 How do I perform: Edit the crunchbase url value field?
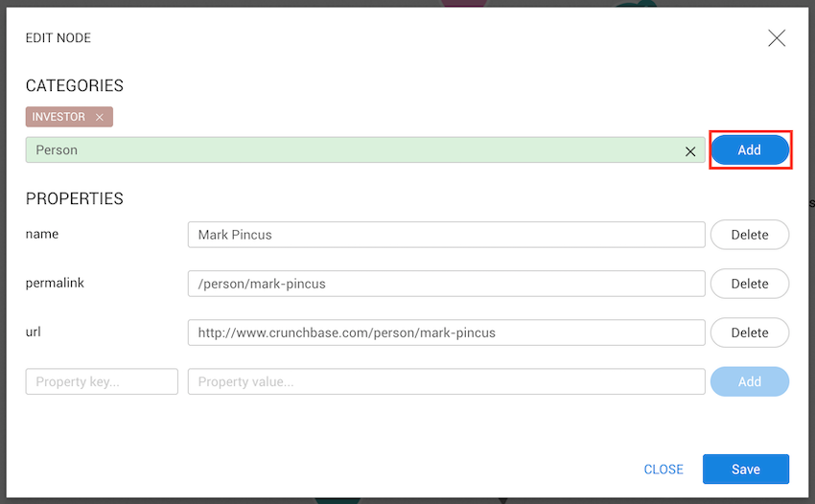tap(446, 332)
